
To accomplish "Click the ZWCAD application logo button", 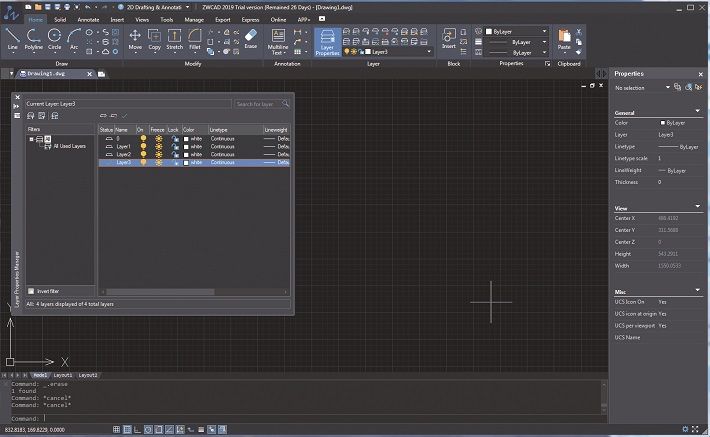I will click(11, 14).
